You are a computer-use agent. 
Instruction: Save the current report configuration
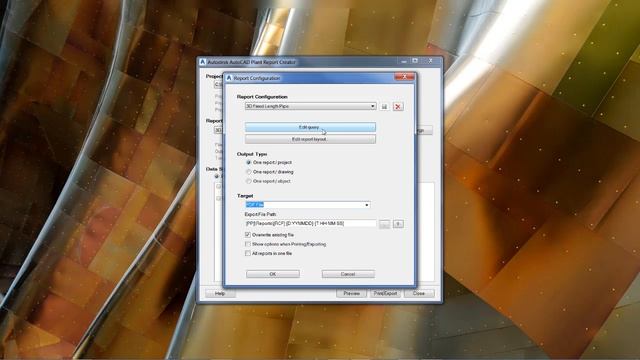[384, 107]
